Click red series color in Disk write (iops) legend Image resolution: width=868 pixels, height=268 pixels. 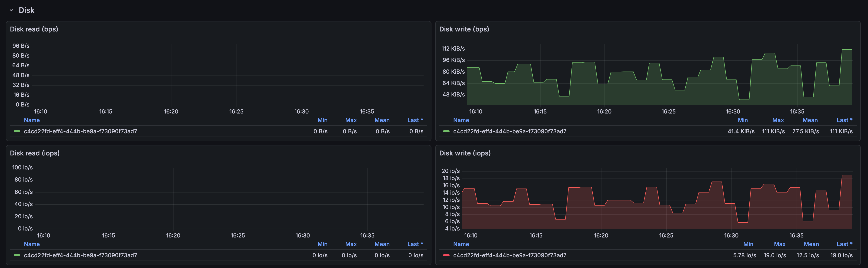(x=446, y=255)
